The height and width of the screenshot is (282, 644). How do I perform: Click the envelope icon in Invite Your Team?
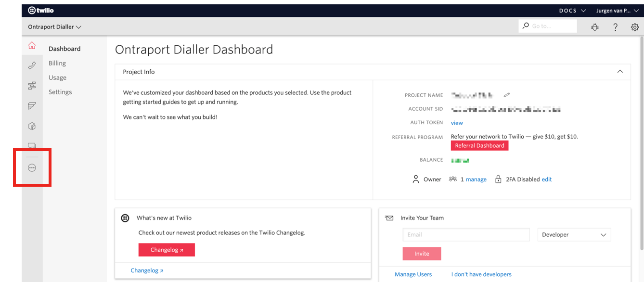click(x=389, y=218)
